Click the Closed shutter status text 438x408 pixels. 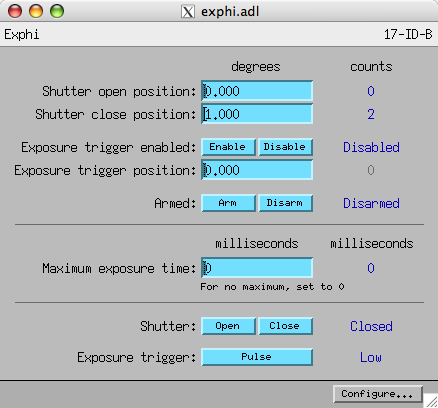371,326
